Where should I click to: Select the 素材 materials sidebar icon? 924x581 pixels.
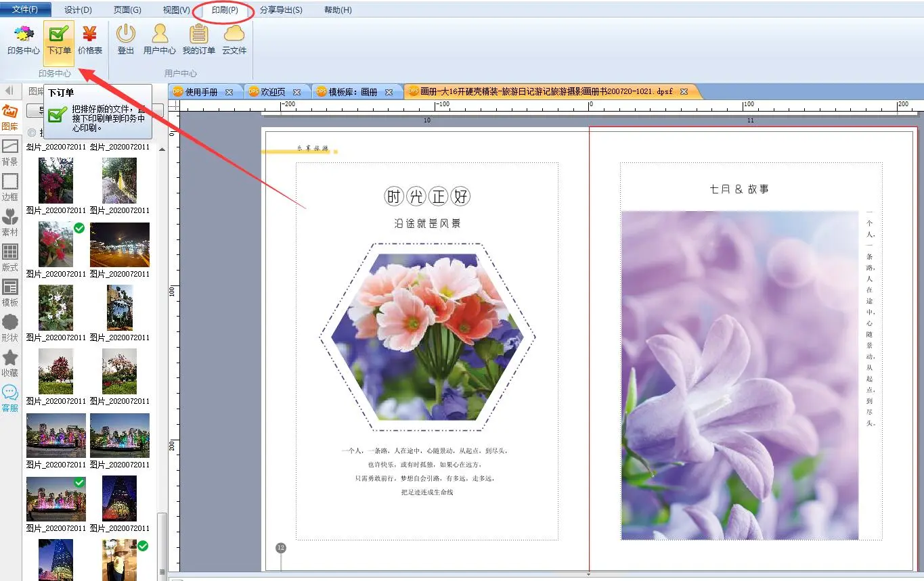coord(10,223)
